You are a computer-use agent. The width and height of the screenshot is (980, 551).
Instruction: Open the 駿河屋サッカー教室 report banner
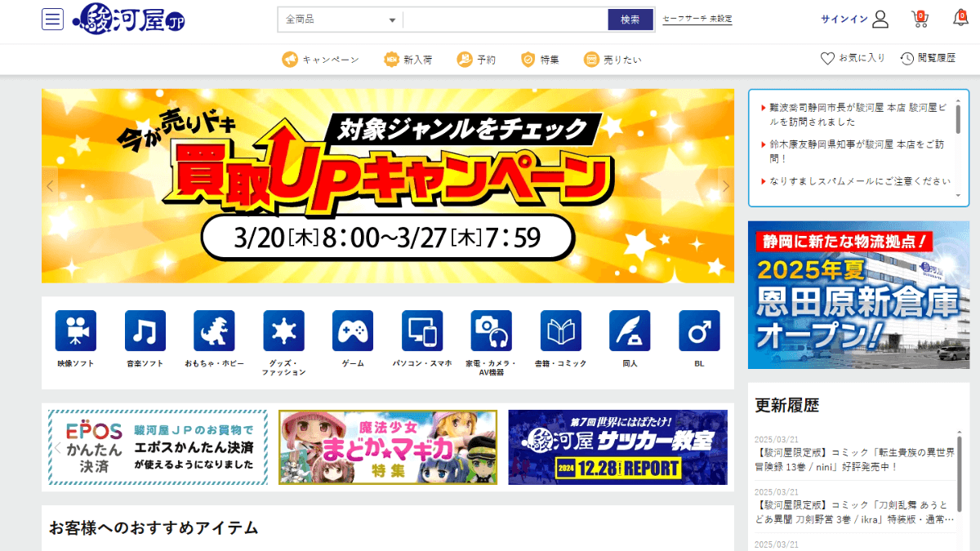coord(617,447)
